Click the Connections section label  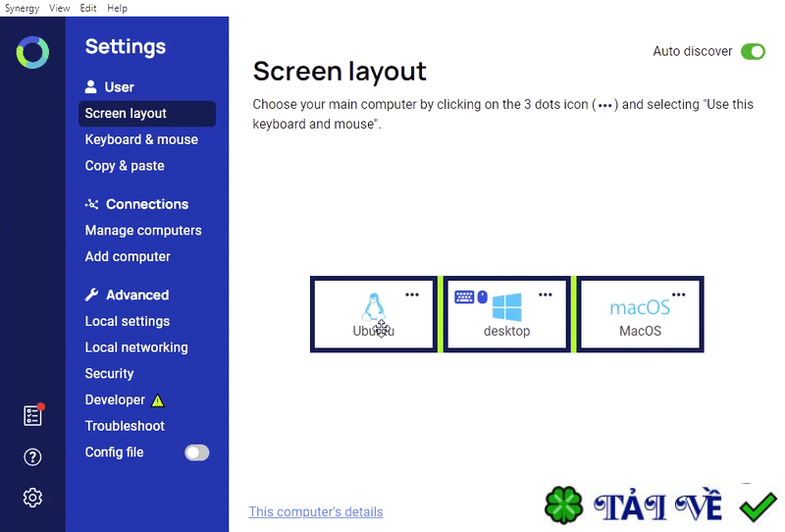[x=147, y=204]
